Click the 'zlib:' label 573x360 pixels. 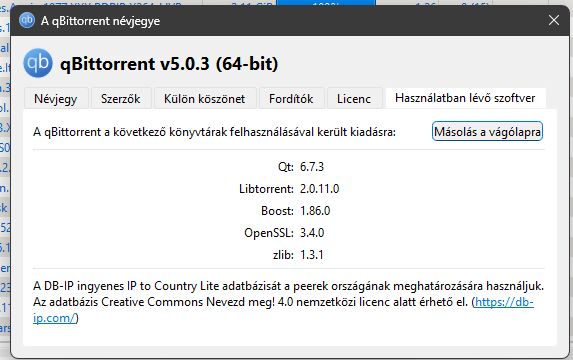[283, 255]
